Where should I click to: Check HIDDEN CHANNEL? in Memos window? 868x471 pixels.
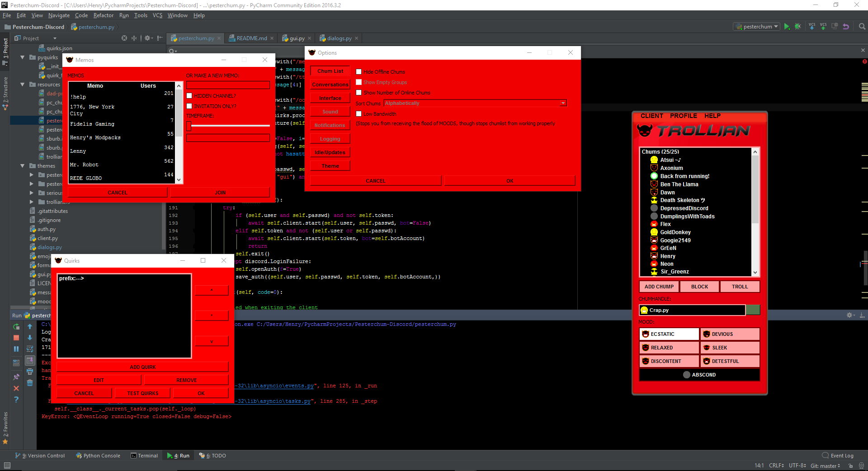pos(189,95)
